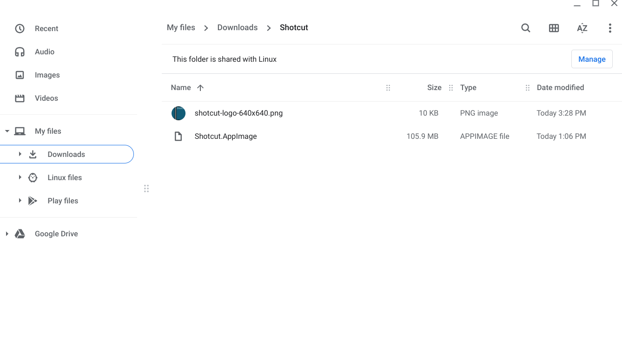Click the sidebar splitter grip dots
Screen dimensions: 622x364
point(146,188)
